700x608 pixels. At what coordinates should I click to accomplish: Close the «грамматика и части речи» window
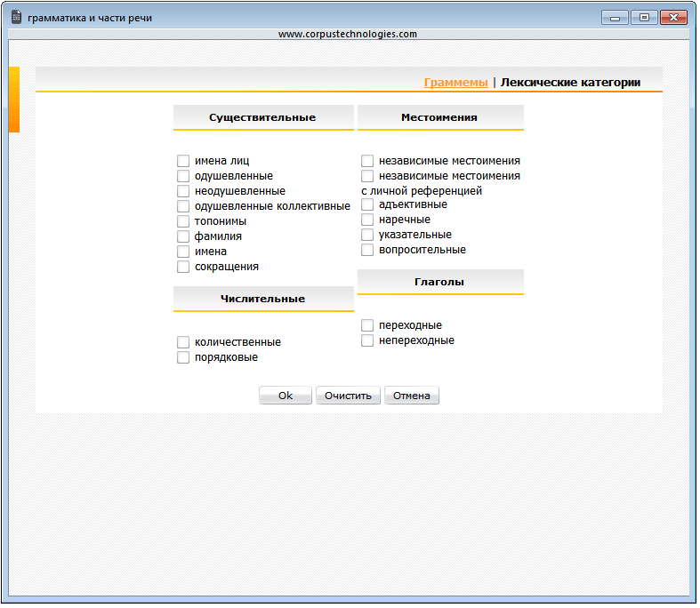673,18
